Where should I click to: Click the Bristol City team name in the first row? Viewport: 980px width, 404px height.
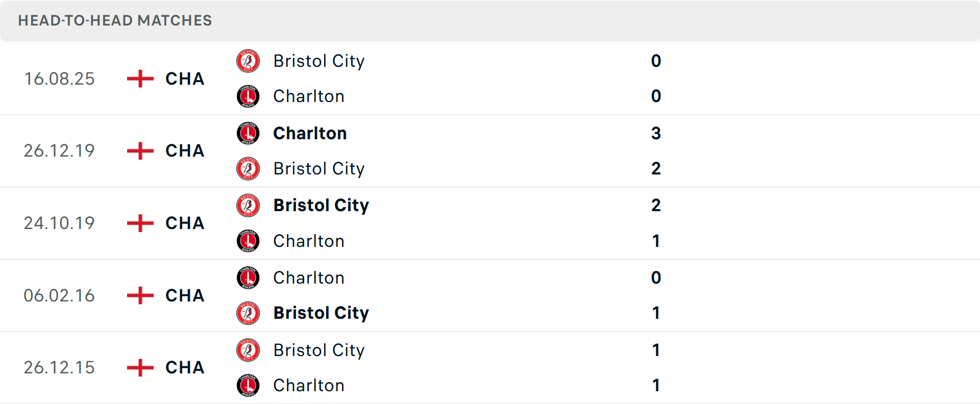(320, 61)
